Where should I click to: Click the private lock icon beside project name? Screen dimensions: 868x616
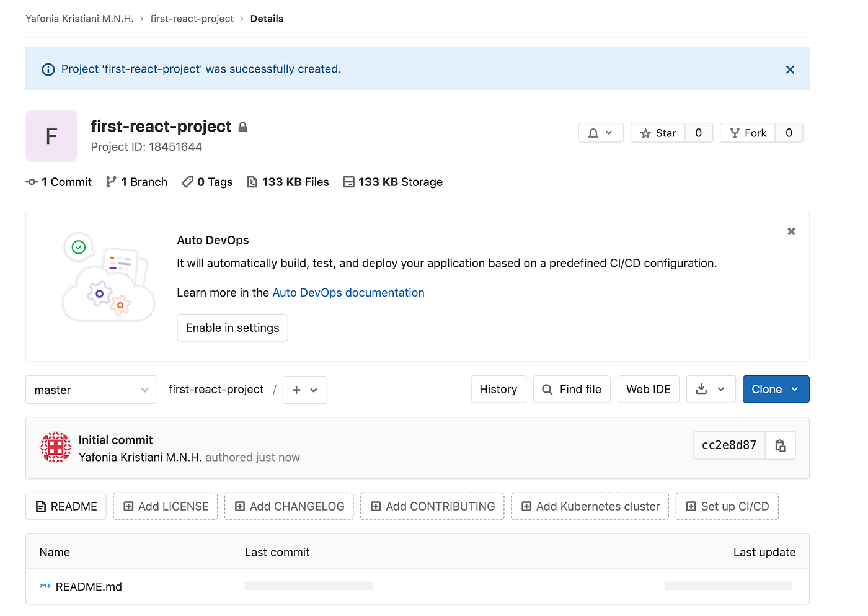coord(242,127)
